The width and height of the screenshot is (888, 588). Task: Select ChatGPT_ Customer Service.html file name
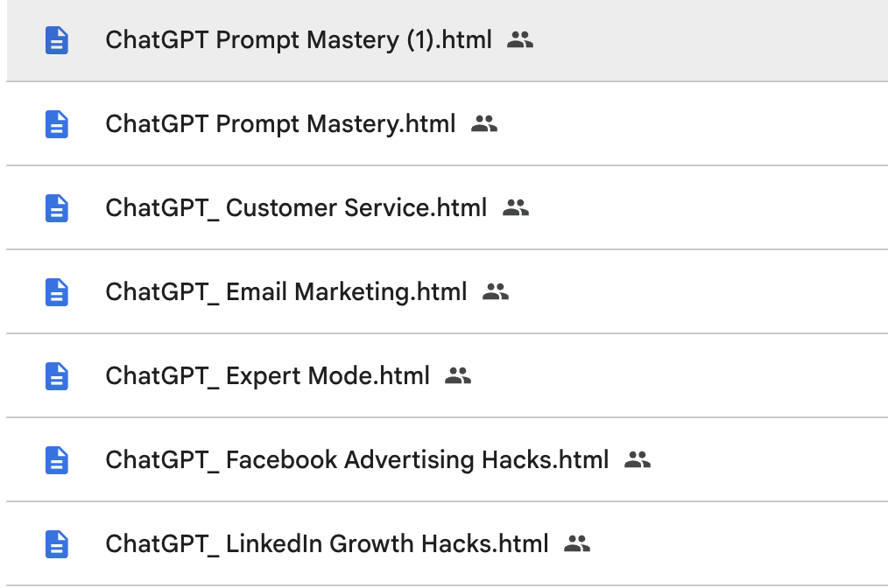tap(296, 208)
